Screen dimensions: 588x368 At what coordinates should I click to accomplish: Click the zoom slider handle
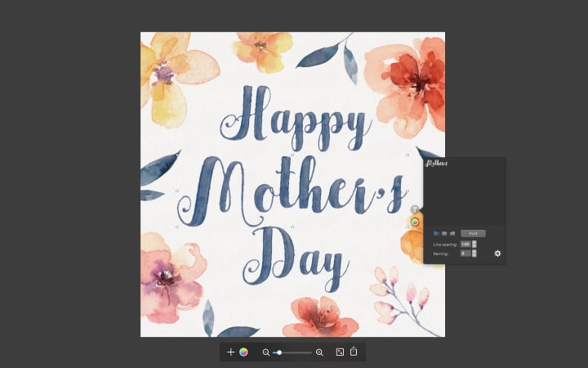pos(279,352)
